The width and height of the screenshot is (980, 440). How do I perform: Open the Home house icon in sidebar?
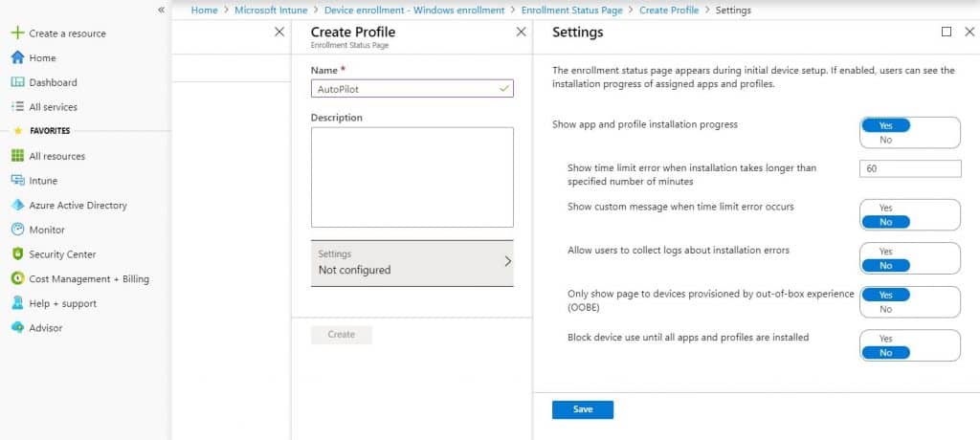click(x=17, y=57)
